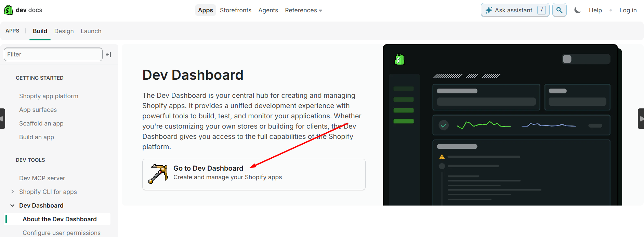Click the GETTING STARTED heading

(40, 78)
